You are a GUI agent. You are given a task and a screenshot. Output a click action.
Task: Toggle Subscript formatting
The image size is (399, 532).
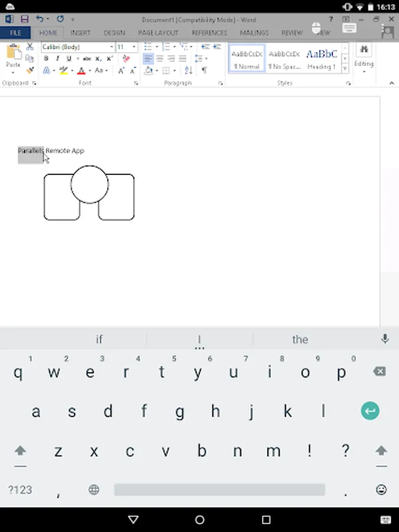98,59
